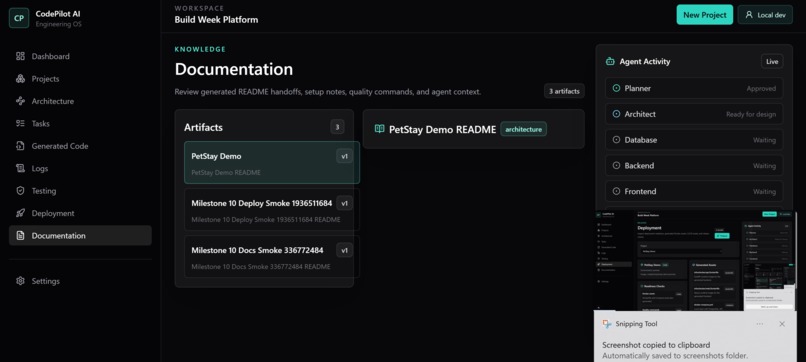Select the PetStay Demo artifact
This screenshot has height=362, width=806.
tap(272, 162)
